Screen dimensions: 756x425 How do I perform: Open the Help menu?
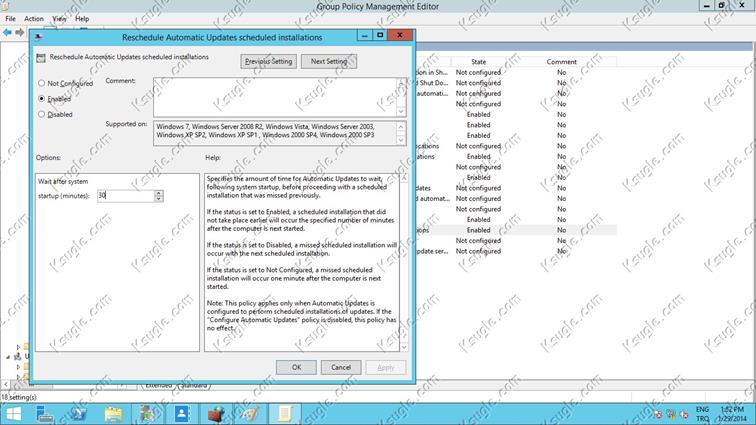(x=82, y=18)
